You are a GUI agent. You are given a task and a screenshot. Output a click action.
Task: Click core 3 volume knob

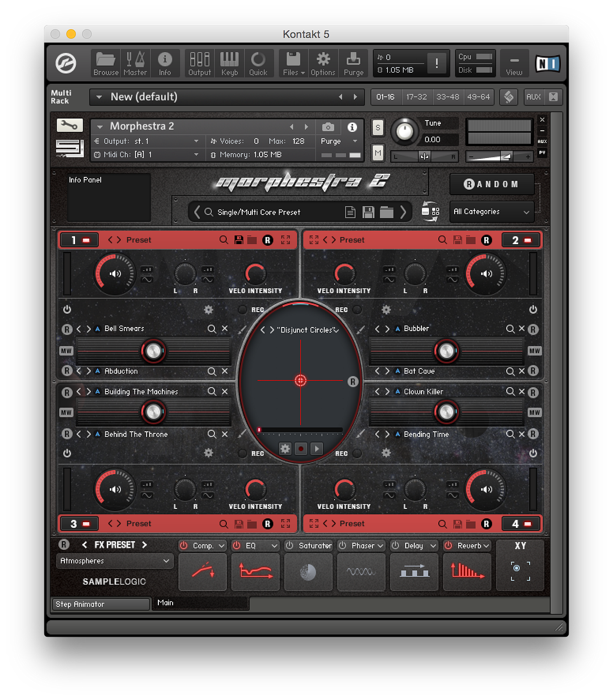pos(115,489)
